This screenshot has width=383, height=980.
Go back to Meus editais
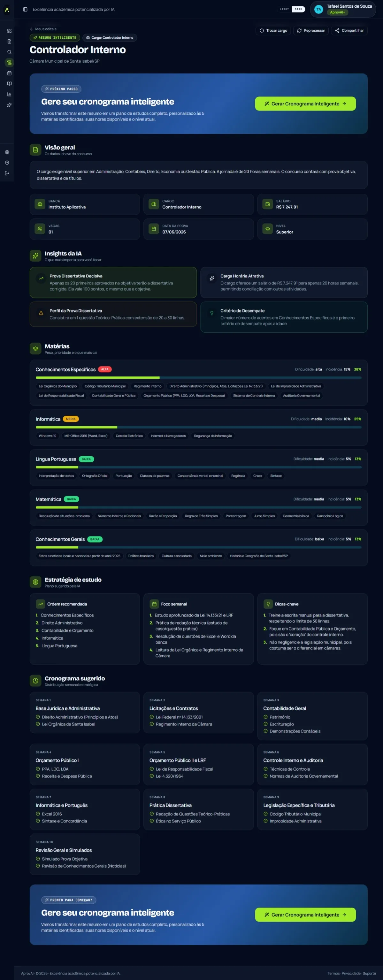click(x=43, y=29)
